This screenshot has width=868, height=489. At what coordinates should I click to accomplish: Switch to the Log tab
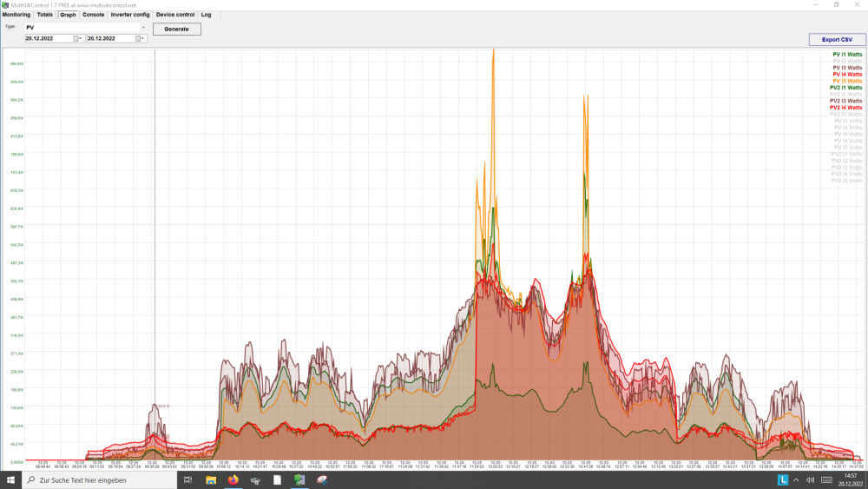point(206,15)
